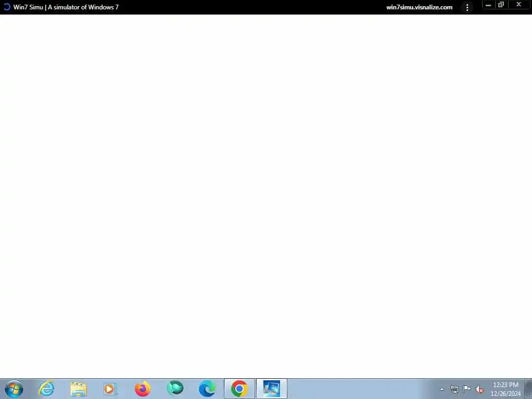
Task: Open Windows Explorer folder icon
Action: point(79,389)
